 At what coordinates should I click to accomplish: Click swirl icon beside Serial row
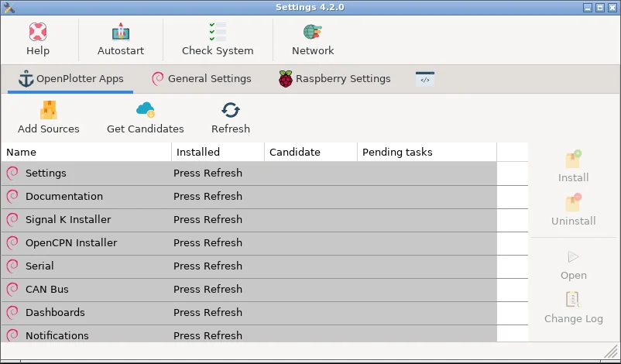point(12,266)
